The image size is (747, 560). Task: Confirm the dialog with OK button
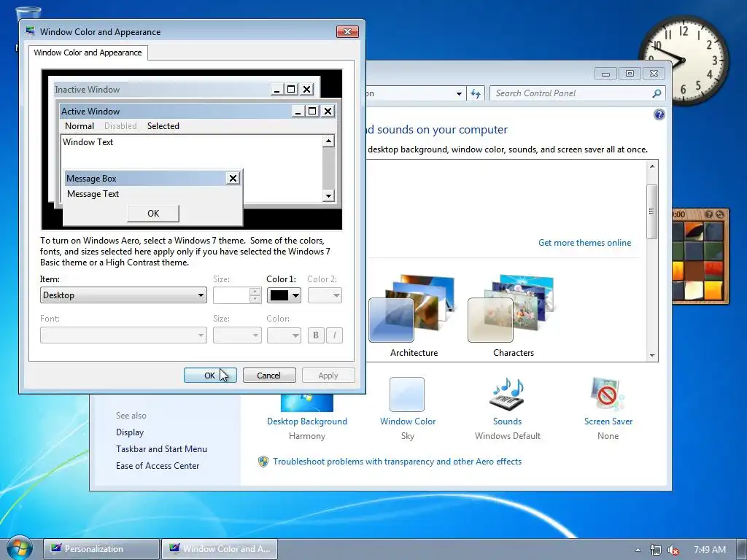click(x=209, y=376)
